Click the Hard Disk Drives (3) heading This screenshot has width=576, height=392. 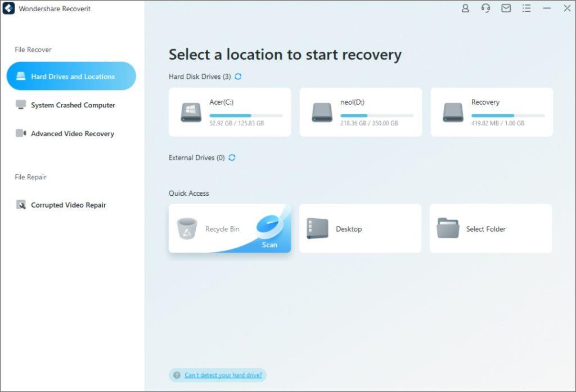(200, 76)
